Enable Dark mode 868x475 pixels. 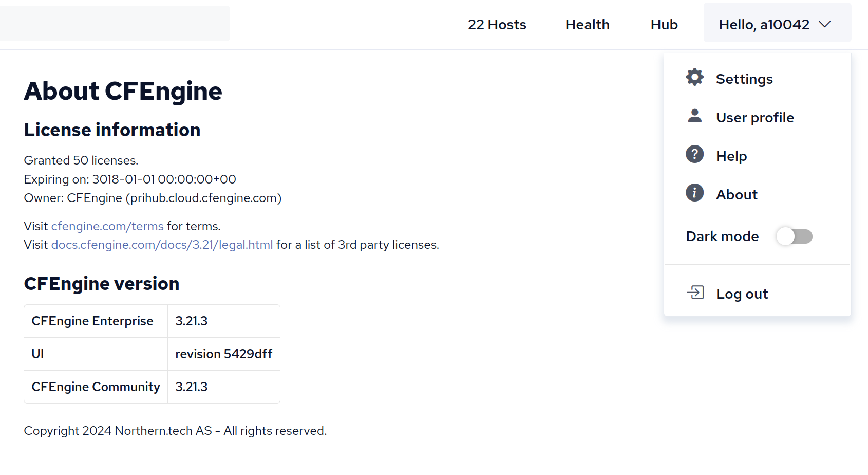click(x=794, y=236)
